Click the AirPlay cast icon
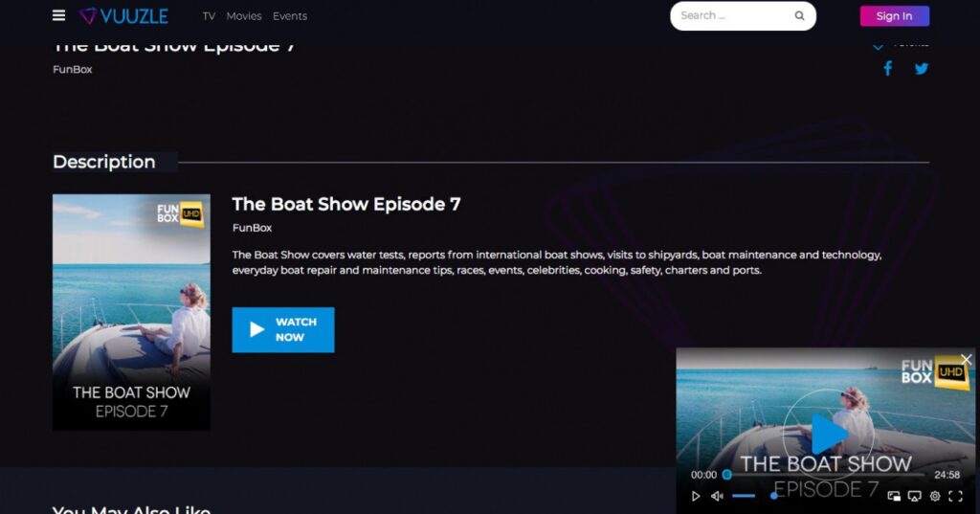Image resolution: width=980 pixels, height=514 pixels. pos(914,496)
